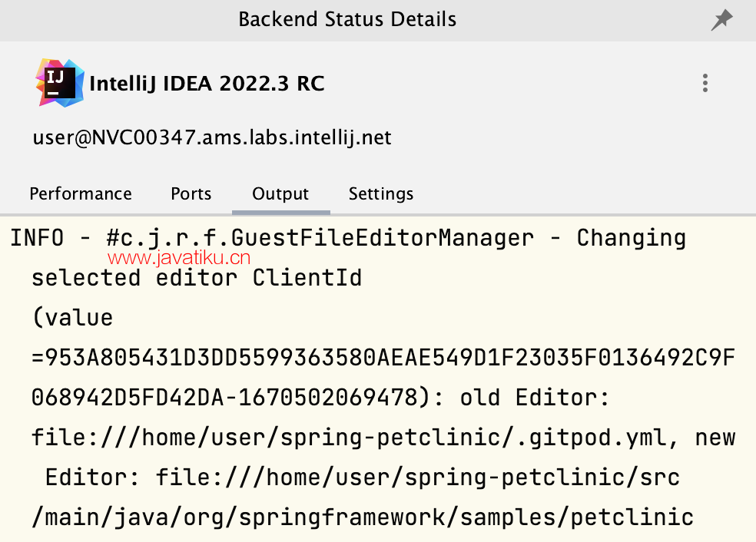The width and height of the screenshot is (756, 542).
Task: Click the '(value' log line
Action: 72,318
